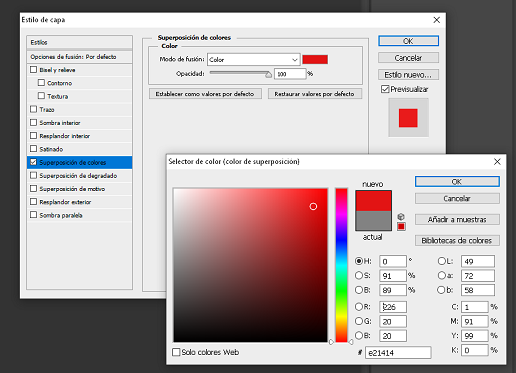
Task: Open Opciones de fusión: Por defecto
Action: coord(79,57)
